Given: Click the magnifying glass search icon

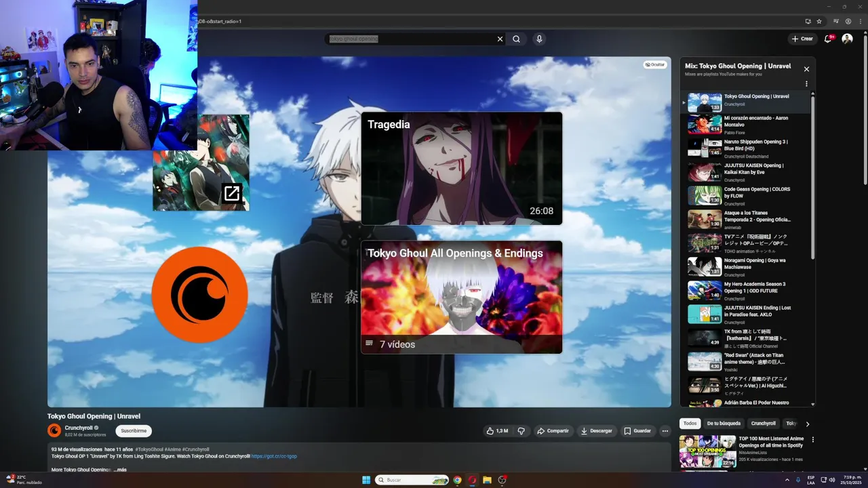Looking at the screenshot, I should [x=516, y=39].
